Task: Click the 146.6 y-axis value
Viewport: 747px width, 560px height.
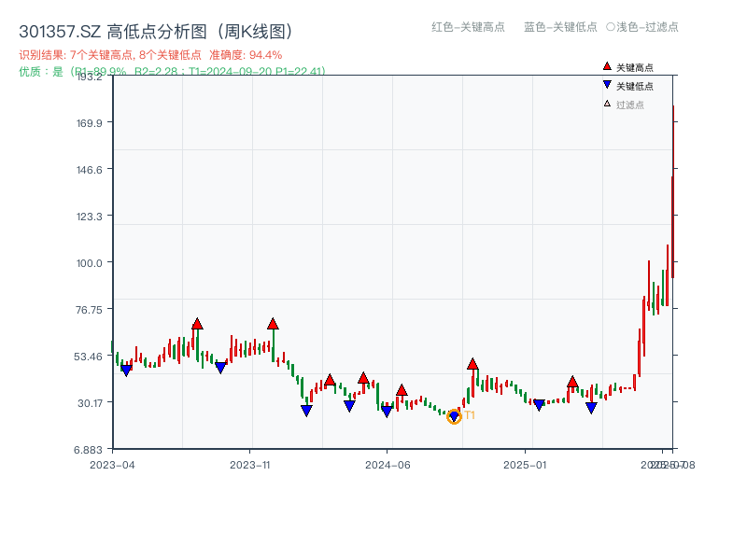Action: tap(90, 170)
